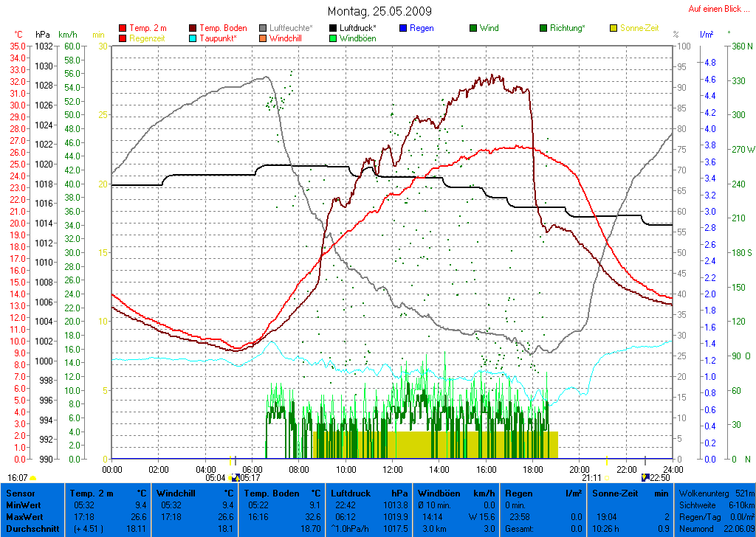Toggle the yellow Sonne-Zeit legend square
This screenshot has height=537, width=756.
614,29
